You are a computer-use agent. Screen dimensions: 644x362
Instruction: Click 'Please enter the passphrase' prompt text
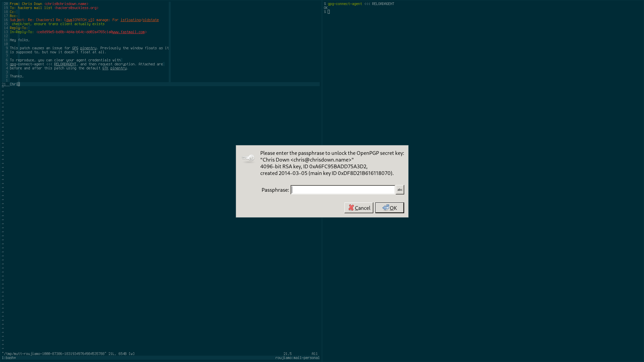pyautogui.click(x=332, y=153)
